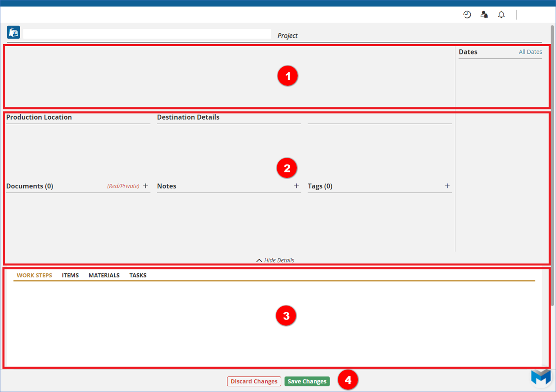Click the blue M logo icon

click(540, 377)
